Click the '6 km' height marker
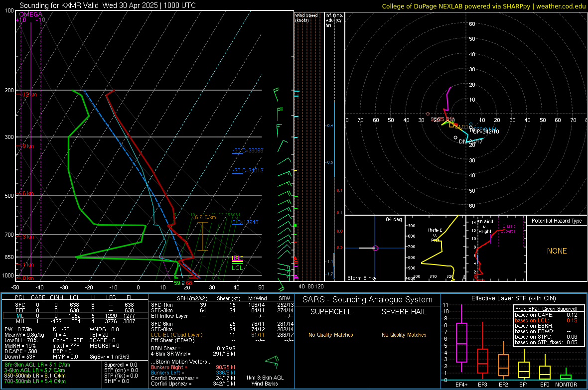588x390 pixels. (x=28, y=193)
